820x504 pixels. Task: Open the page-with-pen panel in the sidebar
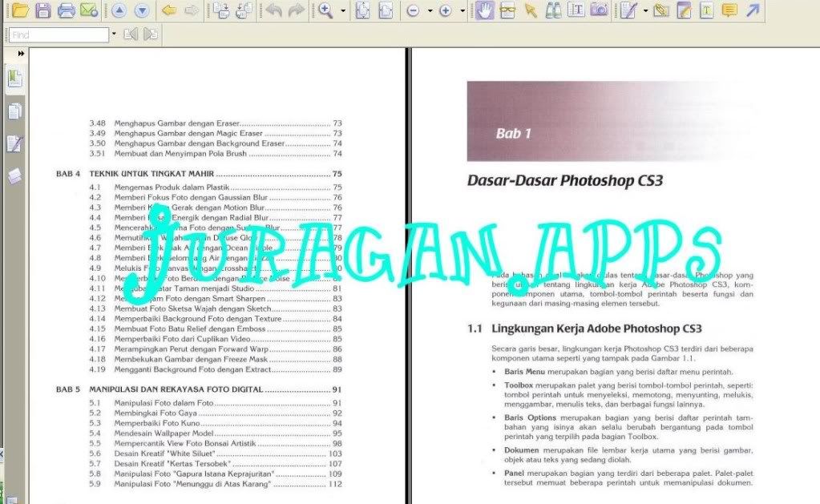coord(14,143)
